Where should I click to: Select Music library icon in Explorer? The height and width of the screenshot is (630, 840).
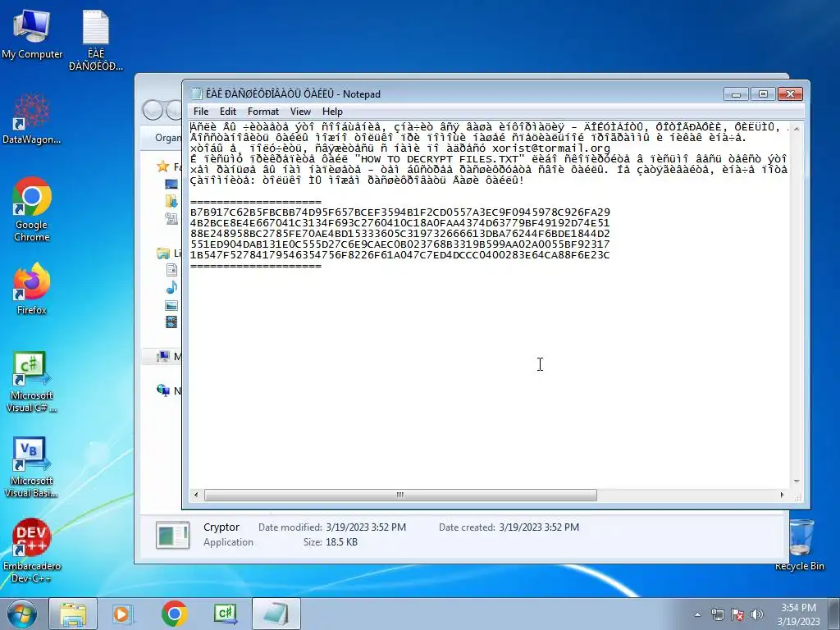171,288
